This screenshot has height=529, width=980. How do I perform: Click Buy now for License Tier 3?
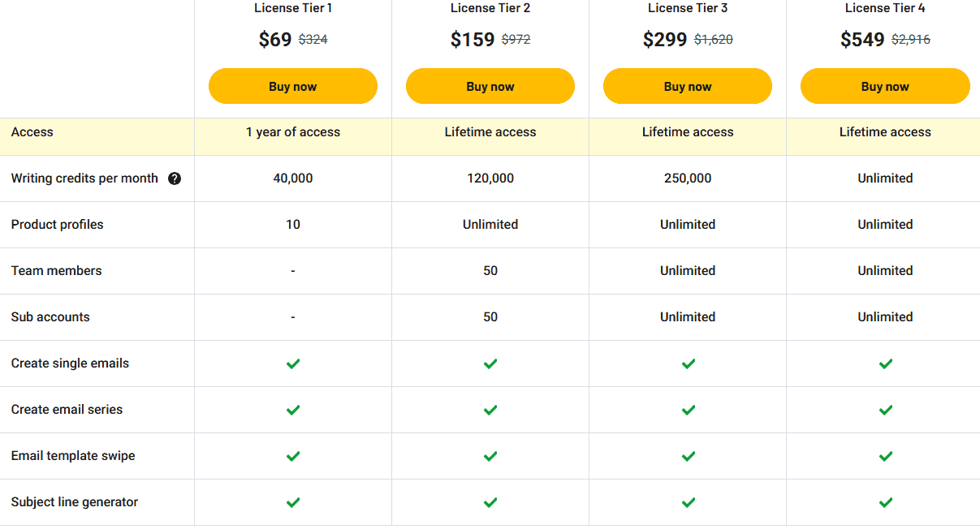[688, 85]
